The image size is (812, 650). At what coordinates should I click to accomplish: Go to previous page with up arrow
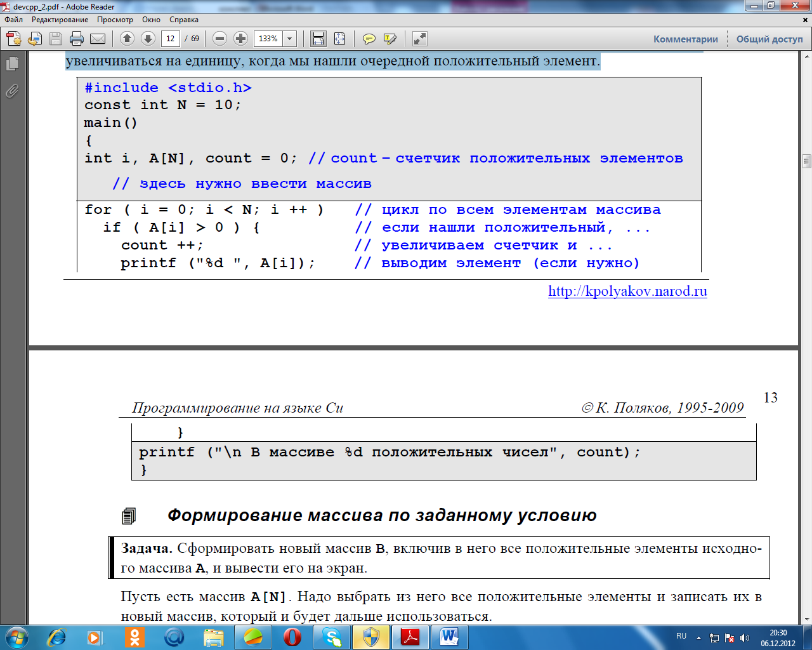127,39
